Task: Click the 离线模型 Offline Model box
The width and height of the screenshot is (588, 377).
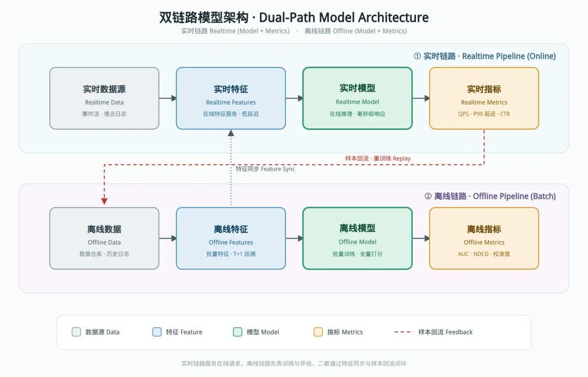Action: pyautogui.click(x=357, y=238)
